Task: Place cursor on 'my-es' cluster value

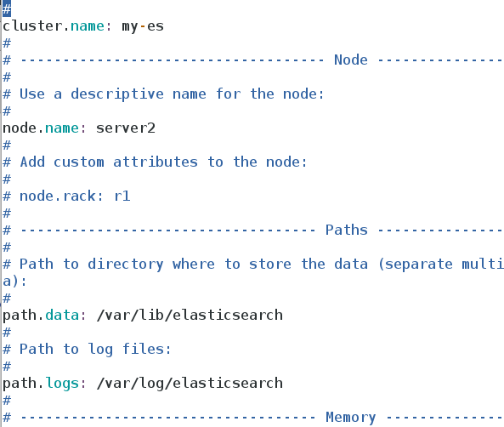Action: click(x=143, y=26)
